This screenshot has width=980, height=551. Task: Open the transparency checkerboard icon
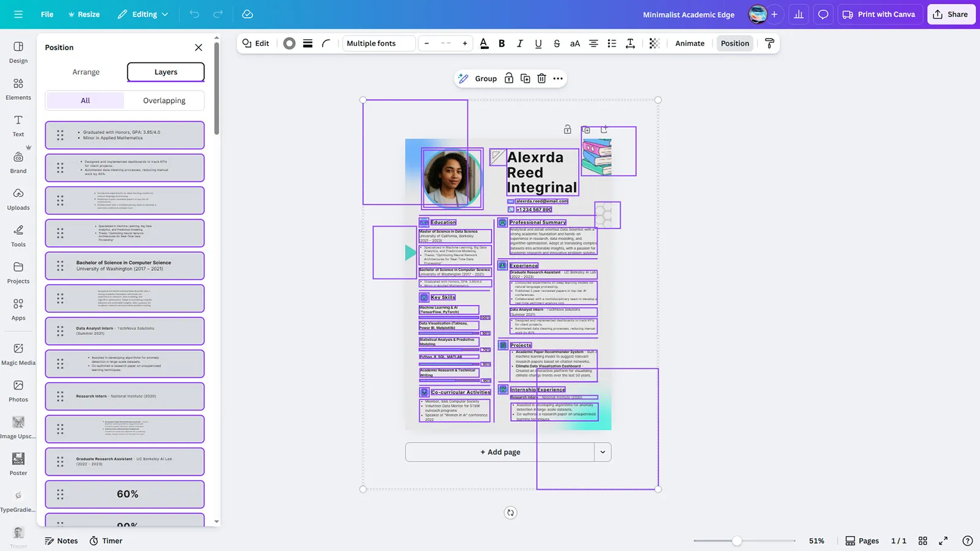[654, 43]
